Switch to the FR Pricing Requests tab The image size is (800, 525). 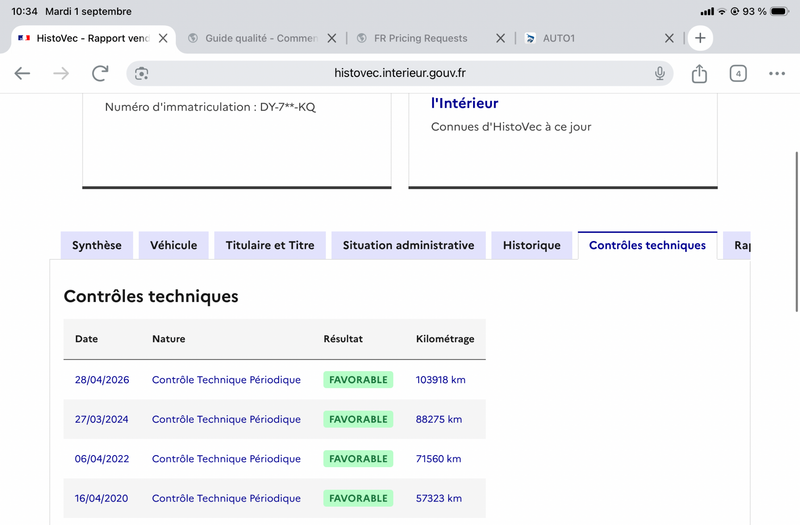coord(420,38)
